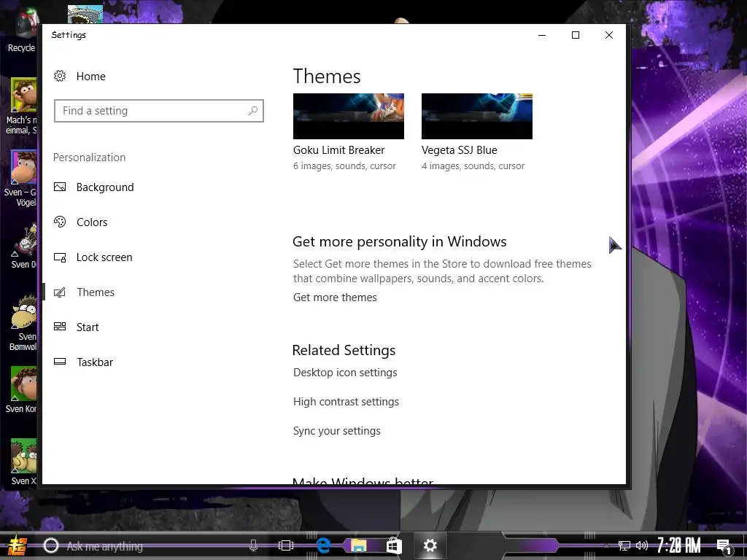Click the 7:20 AM taskbar clock
Image resolution: width=747 pixels, height=560 pixels.
pyautogui.click(x=679, y=545)
